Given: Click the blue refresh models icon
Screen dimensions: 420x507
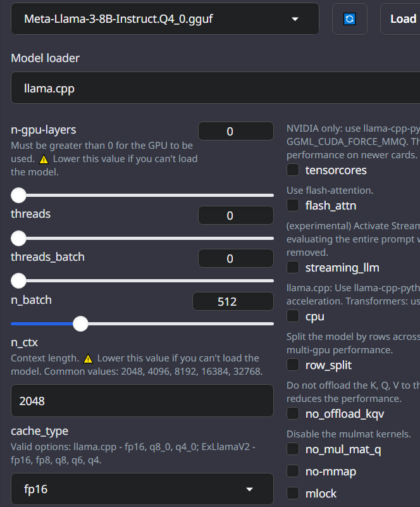Looking at the screenshot, I should coord(350,19).
